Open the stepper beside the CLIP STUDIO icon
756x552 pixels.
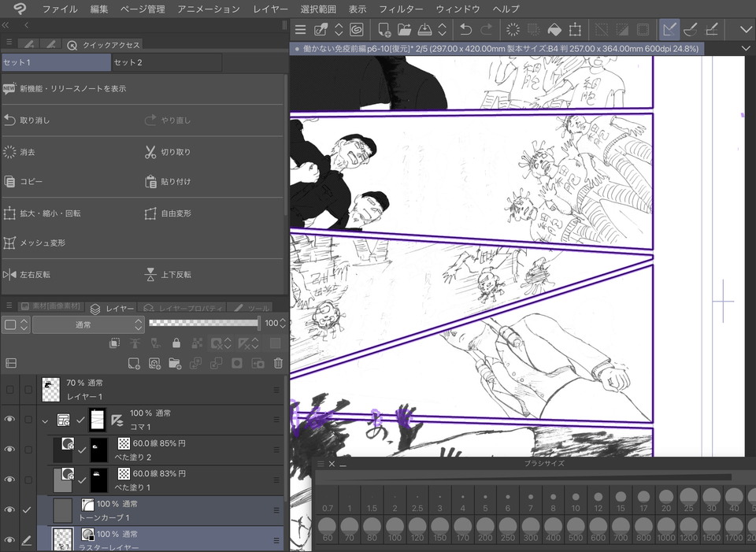tap(339, 30)
